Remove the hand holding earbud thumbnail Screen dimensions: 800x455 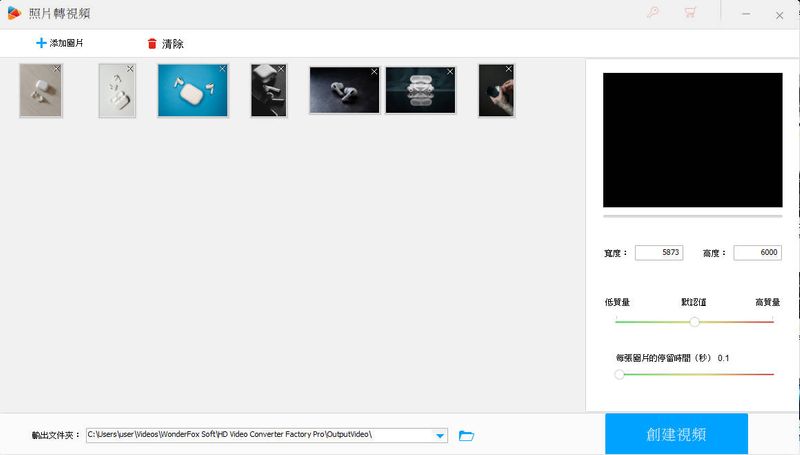509,69
